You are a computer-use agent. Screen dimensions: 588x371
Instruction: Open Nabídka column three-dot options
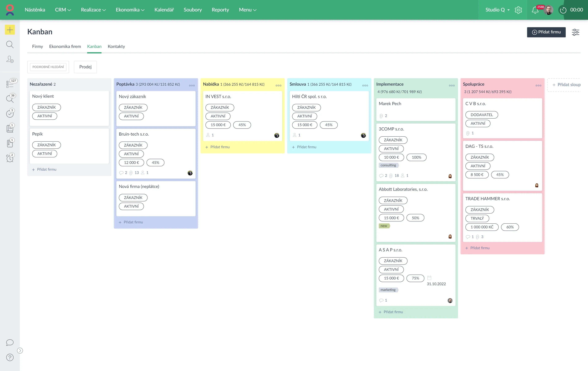tap(278, 85)
